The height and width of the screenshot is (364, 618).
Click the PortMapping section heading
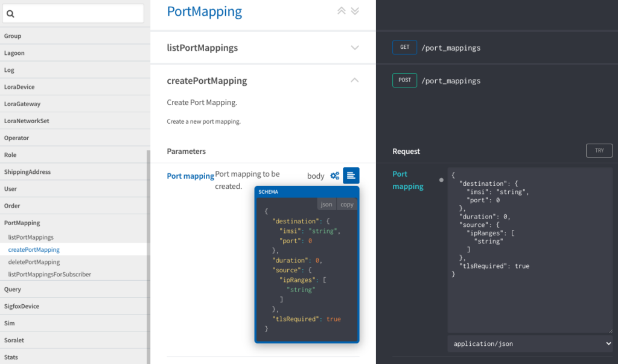(204, 12)
